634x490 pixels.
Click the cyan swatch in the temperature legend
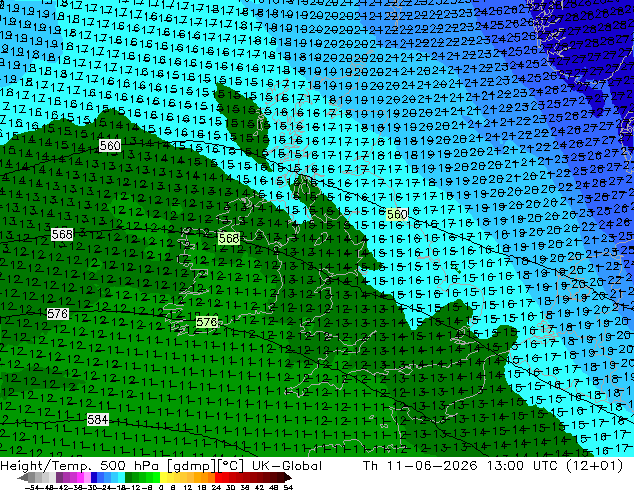click(x=121, y=477)
